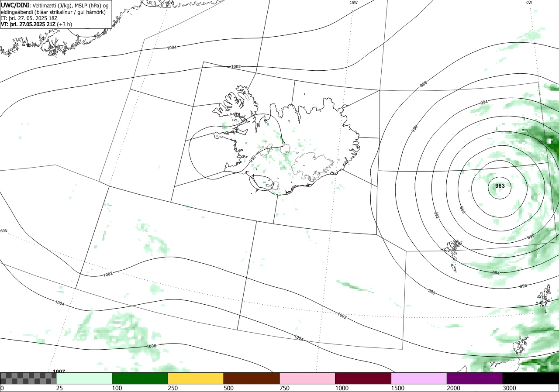The width and height of the screenshot is (559, 392).
Task: Click the 30W longitude label
Action: pos(169,3)
